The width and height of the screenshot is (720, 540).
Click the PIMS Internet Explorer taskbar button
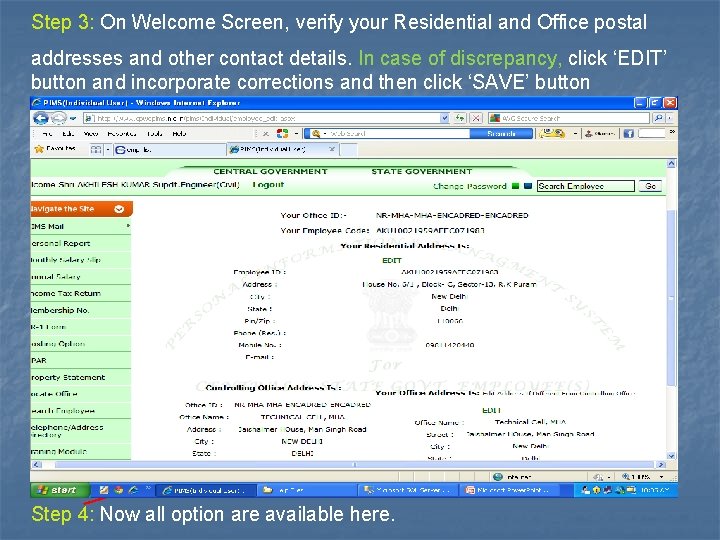[x=207, y=490]
